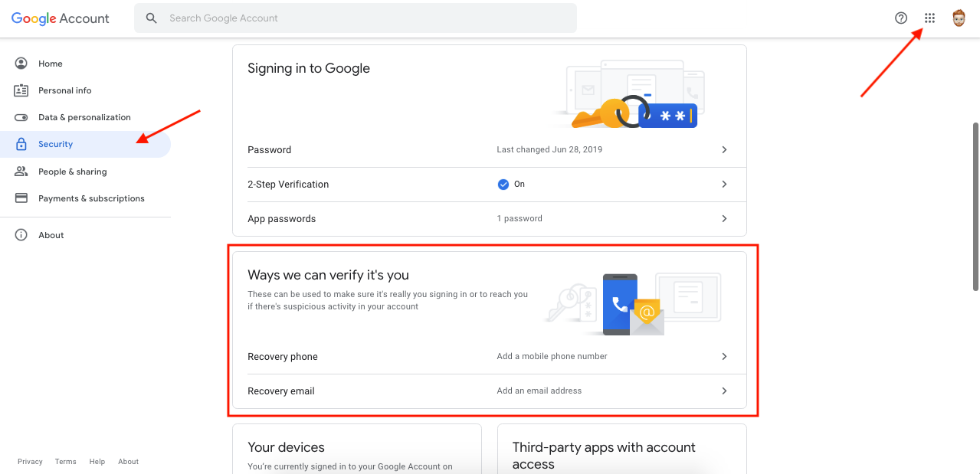Click the blue 2-Step Verification check icon

coord(503,185)
